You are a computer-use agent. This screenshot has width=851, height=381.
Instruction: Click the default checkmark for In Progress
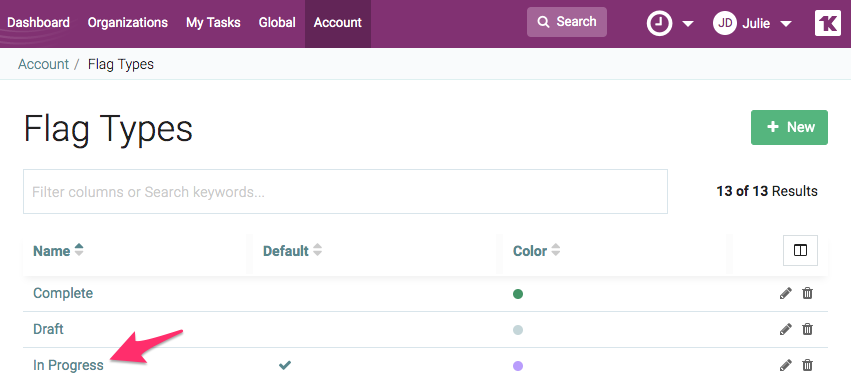[285, 365]
